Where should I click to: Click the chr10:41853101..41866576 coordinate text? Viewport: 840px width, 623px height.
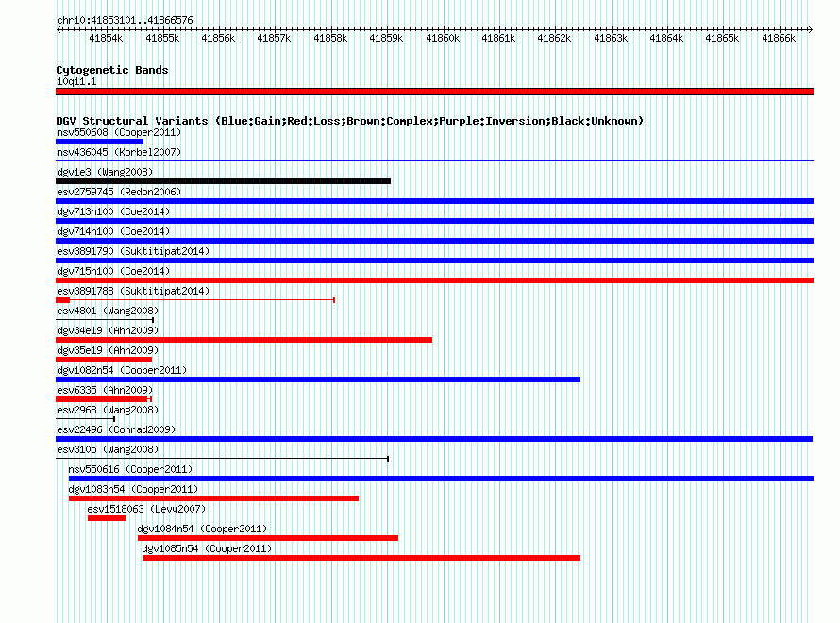pyautogui.click(x=125, y=20)
